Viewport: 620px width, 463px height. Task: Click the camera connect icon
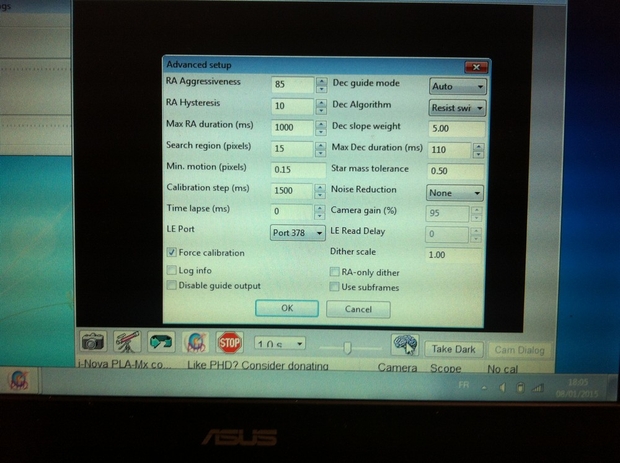point(93,342)
